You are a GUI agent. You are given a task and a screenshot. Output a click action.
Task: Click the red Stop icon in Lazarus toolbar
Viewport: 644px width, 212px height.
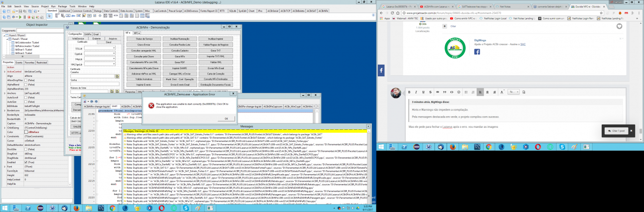29,17
